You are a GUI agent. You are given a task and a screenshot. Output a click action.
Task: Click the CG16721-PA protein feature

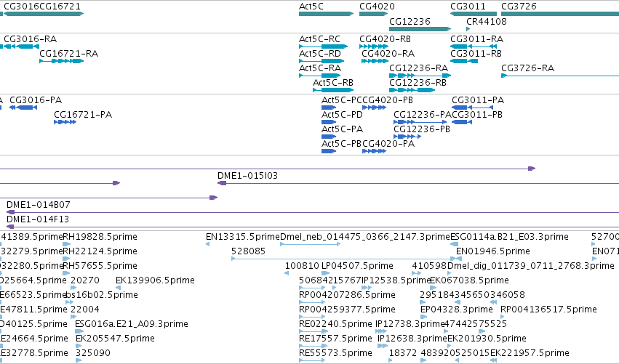click(65, 122)
